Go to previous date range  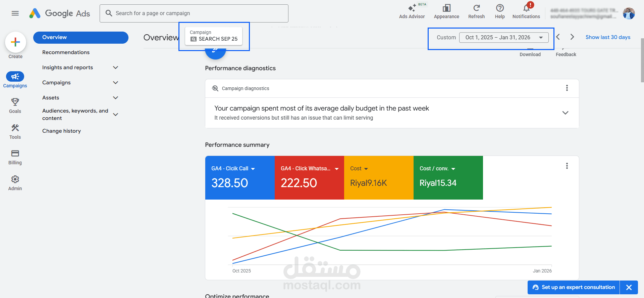(558, 37)
